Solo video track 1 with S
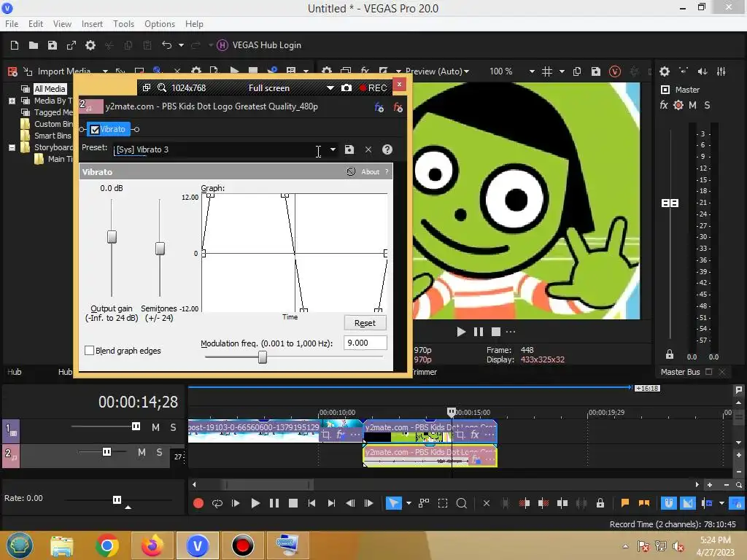Screen dimensions: 747x560 (173, 427)
